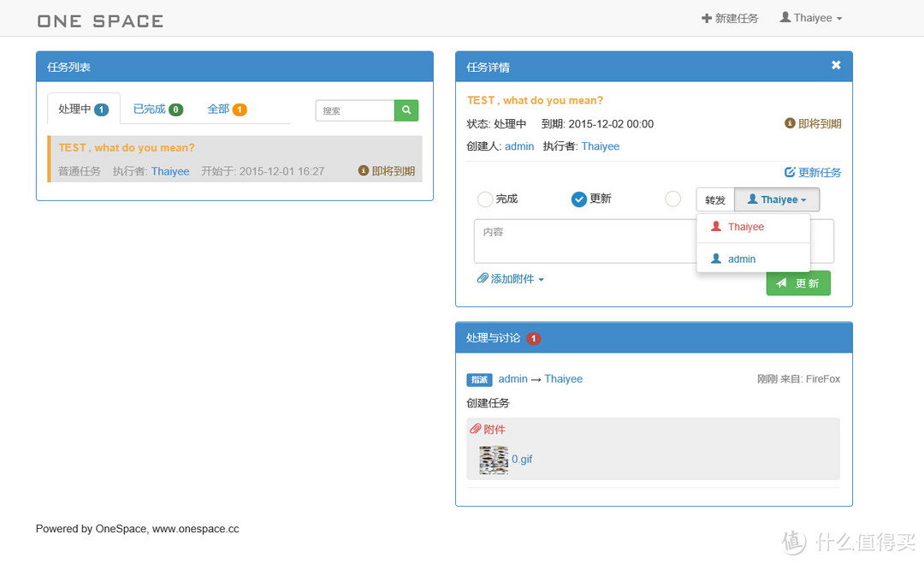The width and height of the screenshot is (924, 564).
Task: Click the 更新任务 edit icon
Action: [790, 172]
